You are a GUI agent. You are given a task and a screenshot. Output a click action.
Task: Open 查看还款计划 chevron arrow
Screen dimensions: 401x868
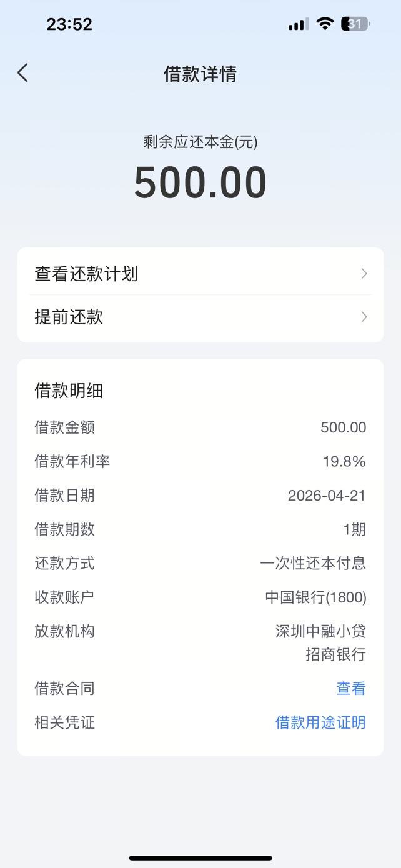(364, 274)
